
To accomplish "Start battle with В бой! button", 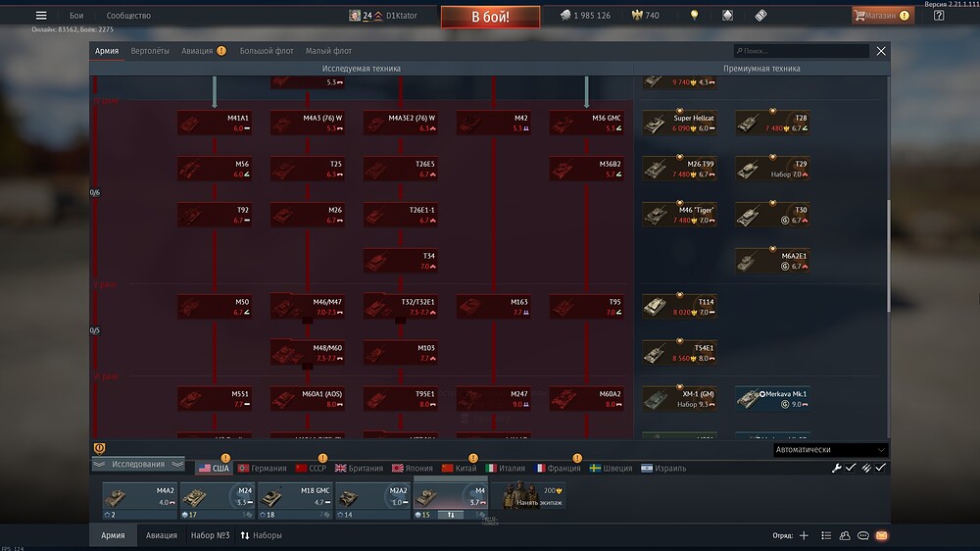I will point(490,17).
